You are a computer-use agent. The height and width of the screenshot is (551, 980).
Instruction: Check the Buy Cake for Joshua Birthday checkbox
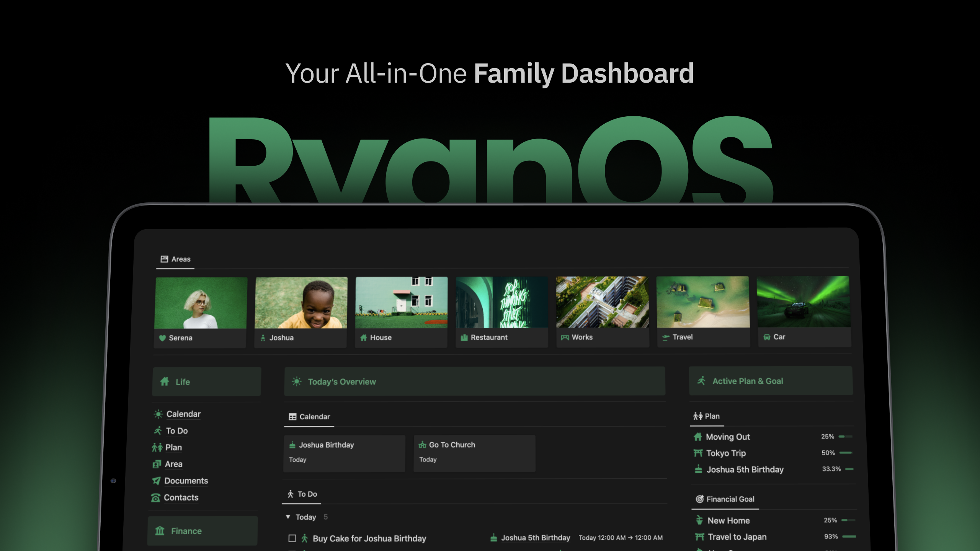coord(292,538)
